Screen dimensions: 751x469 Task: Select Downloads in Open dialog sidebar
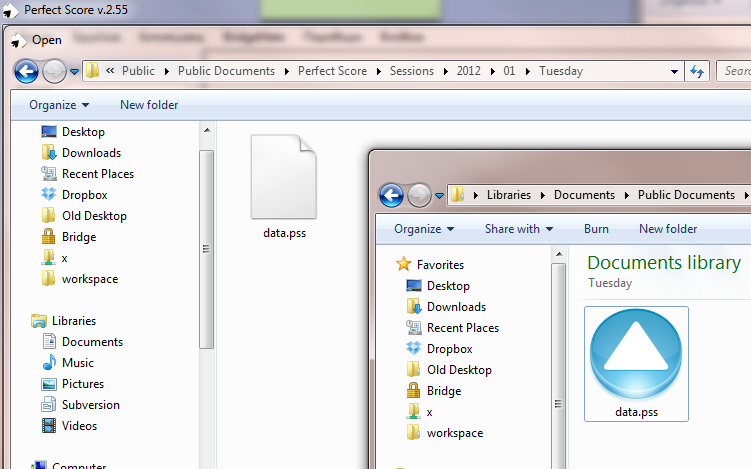click(81, 153)
